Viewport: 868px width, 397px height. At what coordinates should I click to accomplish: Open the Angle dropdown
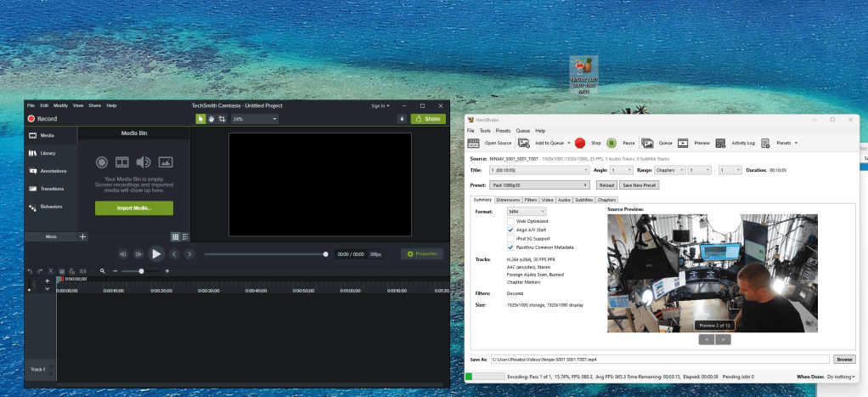(x=621, y=170)
